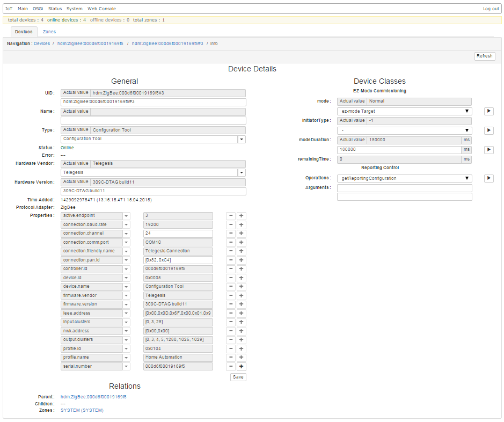Execute the getReportingConfiguration operation

coord(488,178)
